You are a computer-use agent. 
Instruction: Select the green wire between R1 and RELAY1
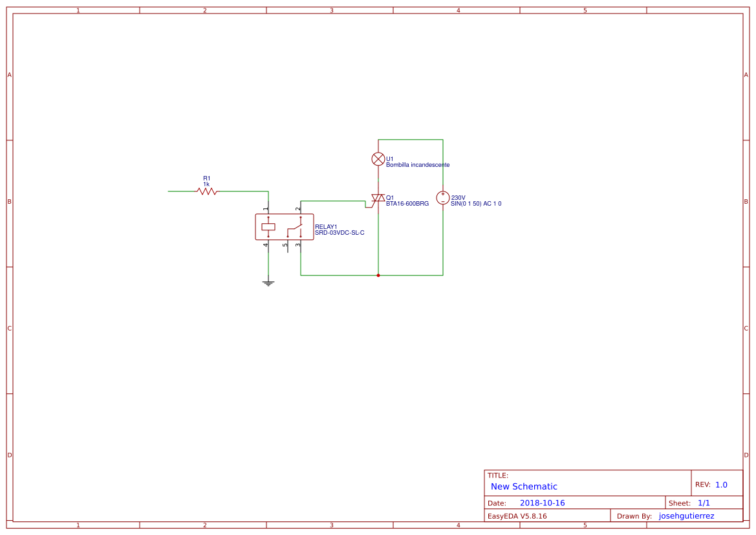pos(243,190)
